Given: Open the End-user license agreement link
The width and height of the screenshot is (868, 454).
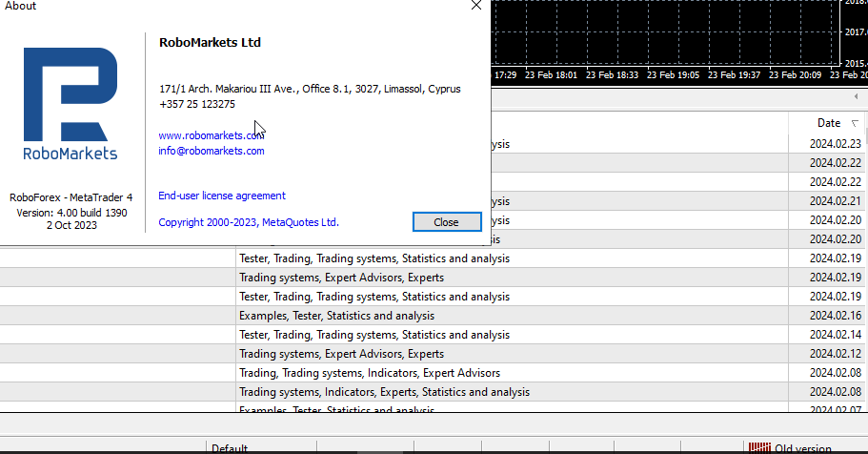Looking at the screenshot, I should 222,196.
